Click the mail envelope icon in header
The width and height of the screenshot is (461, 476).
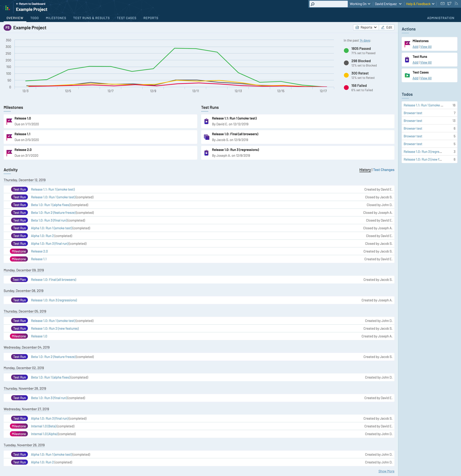coord(442,4)
